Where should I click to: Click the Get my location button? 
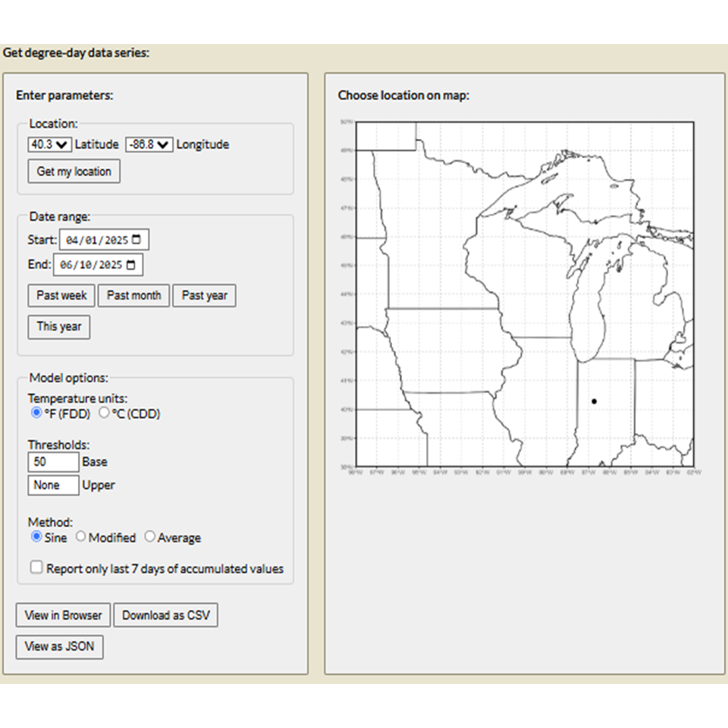pyautogui.click(x=74, y=171)
